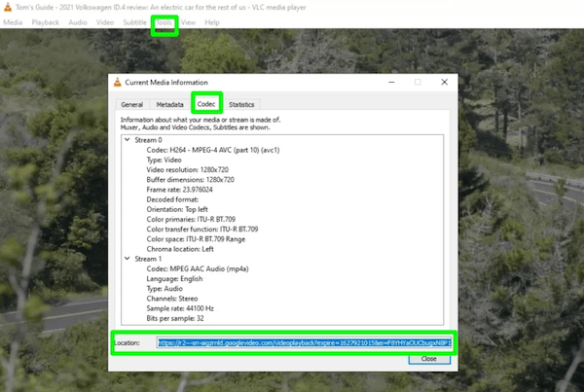Select 'Video resolution: 1280x720' row
This screenshot has width=584, height=392.
click(x=187, y=170)
